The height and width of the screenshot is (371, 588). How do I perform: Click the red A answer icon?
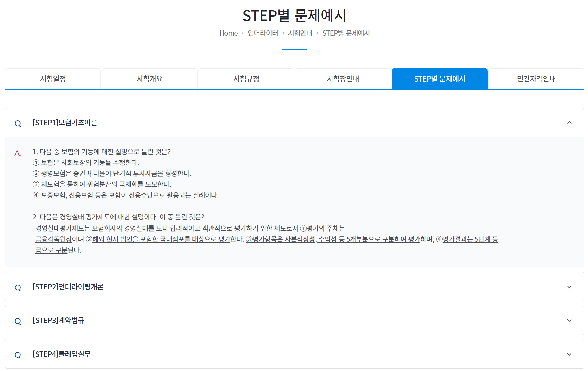pyautogui.click(x=18, y=153)
